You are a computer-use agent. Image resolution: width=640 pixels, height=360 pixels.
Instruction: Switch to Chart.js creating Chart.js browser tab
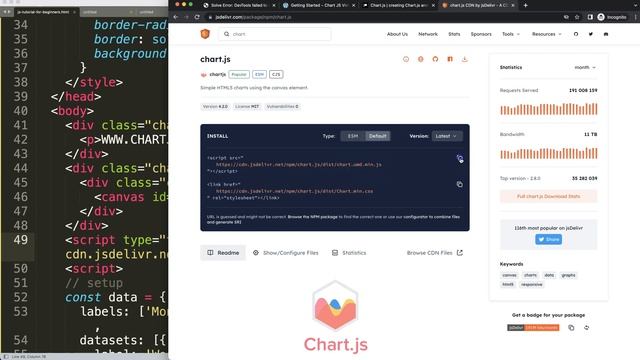click(x=399, y=5)
